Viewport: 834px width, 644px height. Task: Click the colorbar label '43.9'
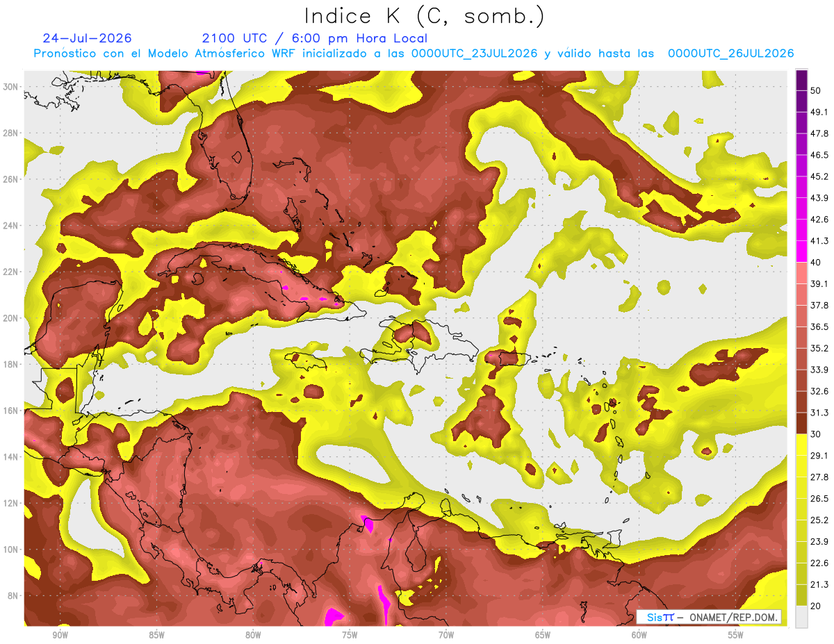[820, 198]
